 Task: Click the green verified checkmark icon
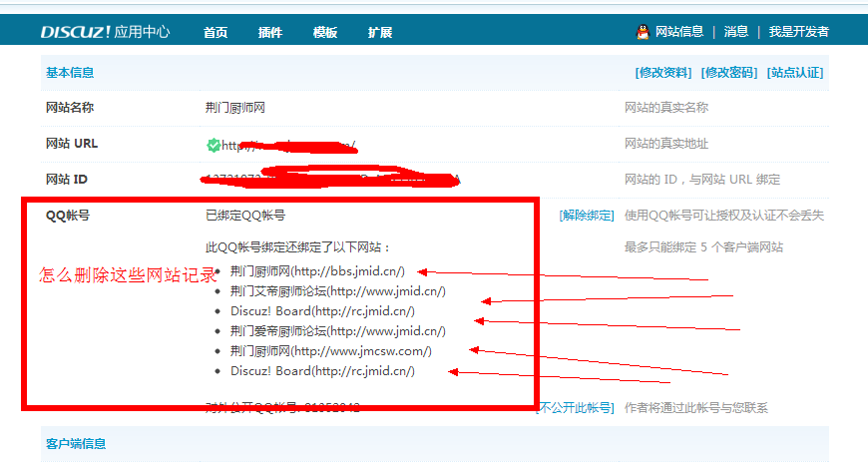[214, 145]
